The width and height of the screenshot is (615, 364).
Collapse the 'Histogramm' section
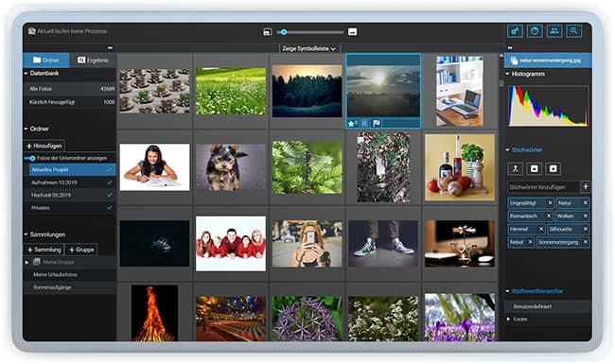pos(507,74)
